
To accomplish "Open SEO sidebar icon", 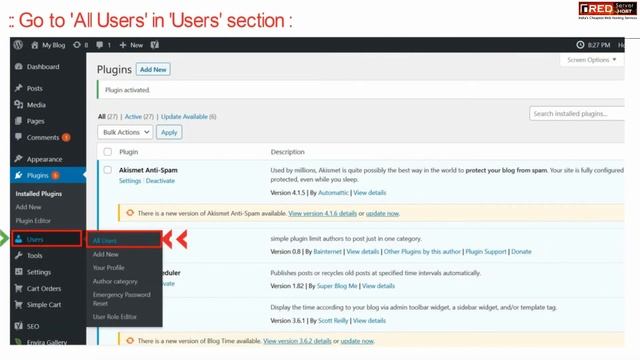I will (x=18, y=326).
